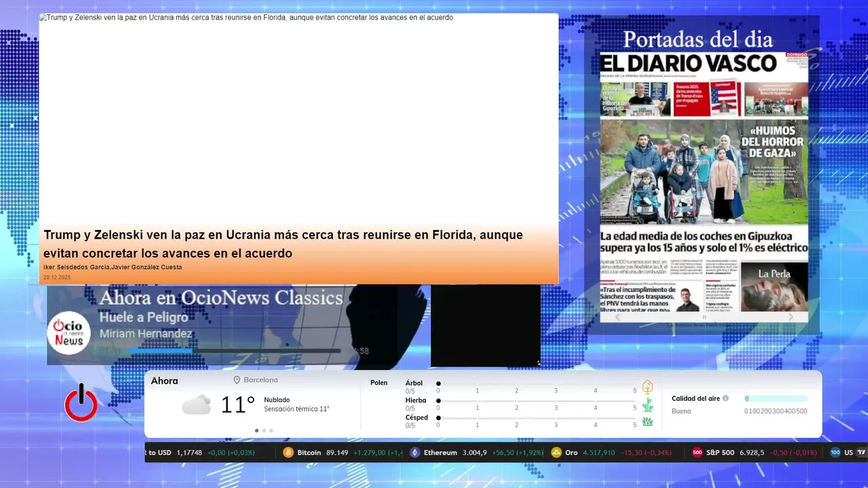Click the air quality gauge bar
The image size is (868, 488).
[x=776, y=399]
